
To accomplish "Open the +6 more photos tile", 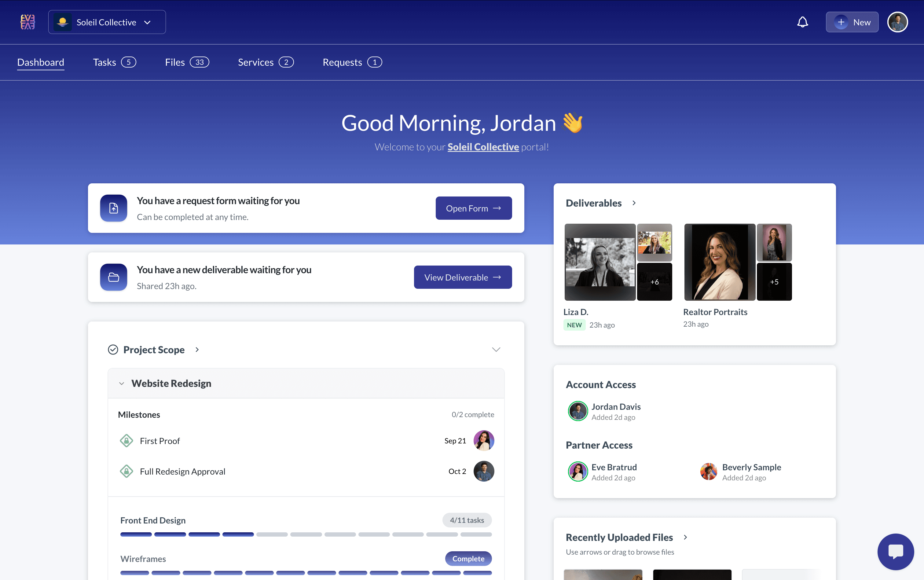I will point(654,281).
